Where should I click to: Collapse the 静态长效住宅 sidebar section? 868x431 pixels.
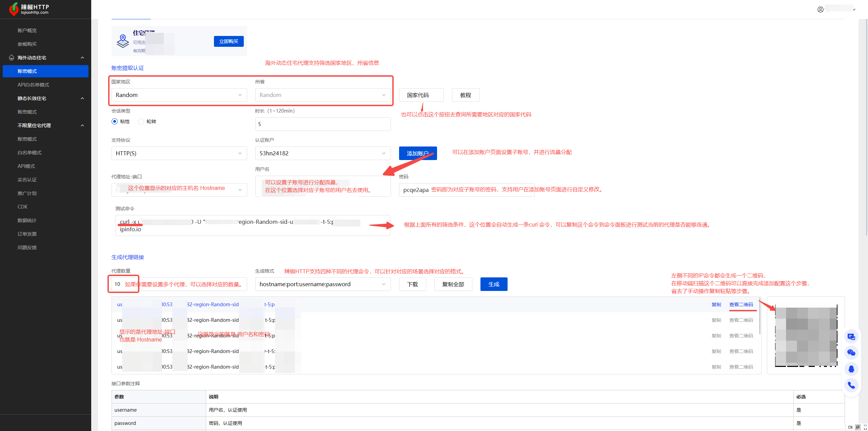pos(82,98)
